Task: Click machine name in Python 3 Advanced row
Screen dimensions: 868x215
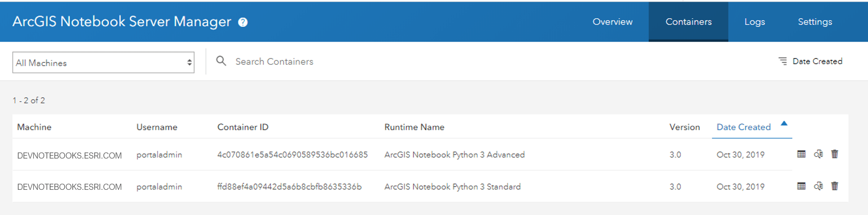Action: 69,155
